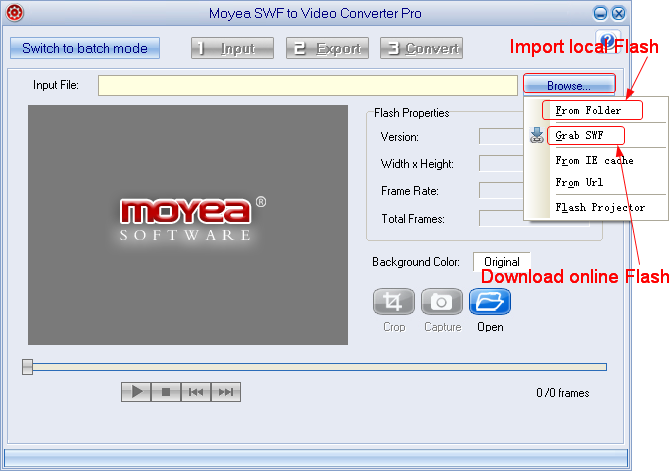
Task: Click the Version value field
Action: 501,137
